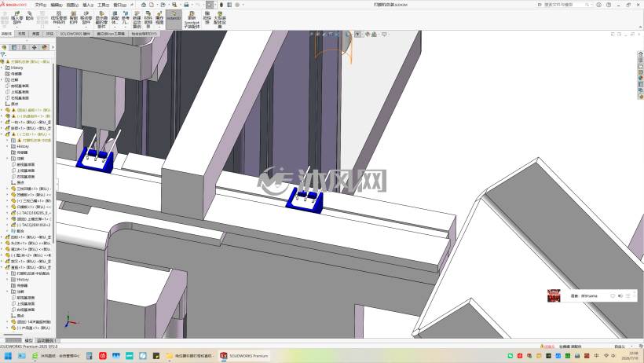Screen dimensions: 644x363
Task: Open the 爆炸视图 dropdown arrow
Action: (159, 27)
